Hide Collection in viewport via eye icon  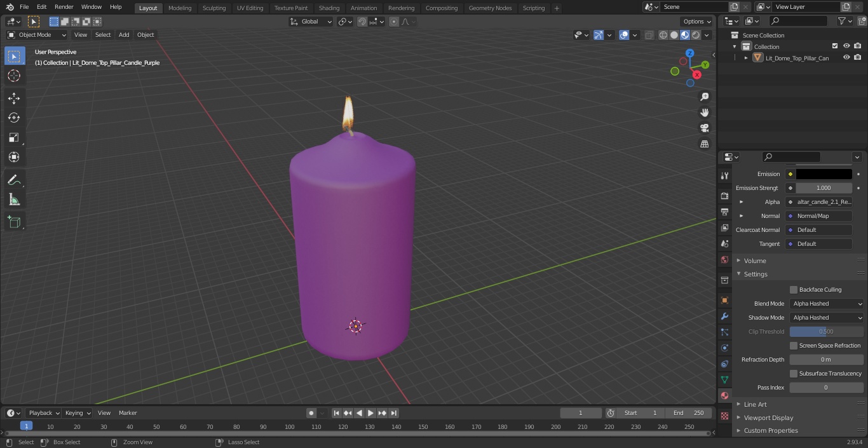(x=846, y=46)
